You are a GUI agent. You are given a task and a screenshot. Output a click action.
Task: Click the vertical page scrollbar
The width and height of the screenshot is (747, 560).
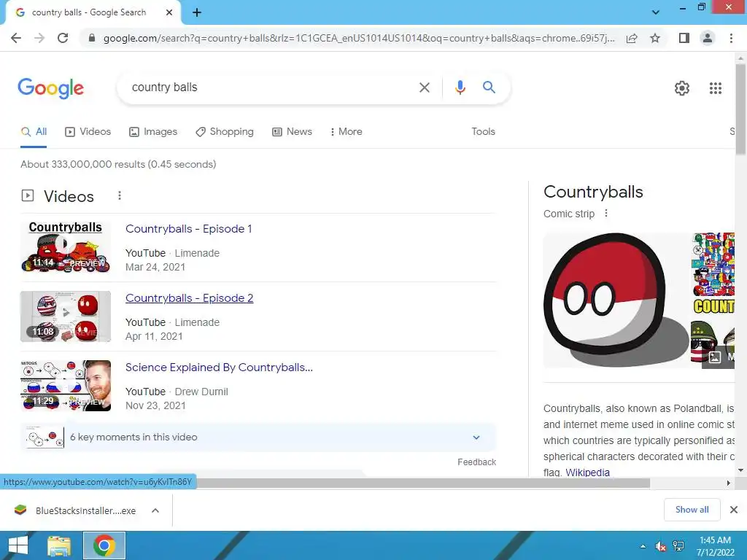740,109
